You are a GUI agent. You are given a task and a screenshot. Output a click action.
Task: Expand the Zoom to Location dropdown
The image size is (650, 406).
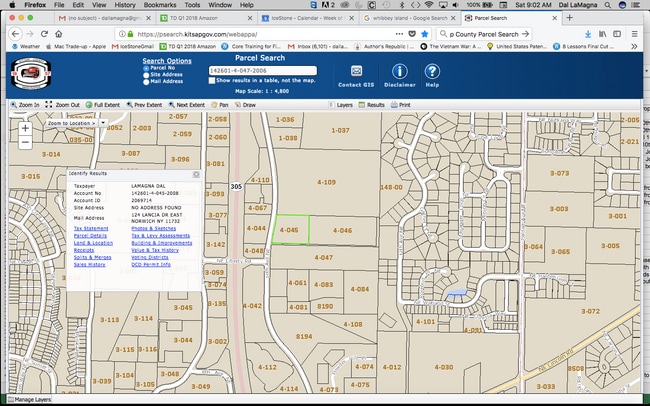pyautogui.click(x=103, y=122)
